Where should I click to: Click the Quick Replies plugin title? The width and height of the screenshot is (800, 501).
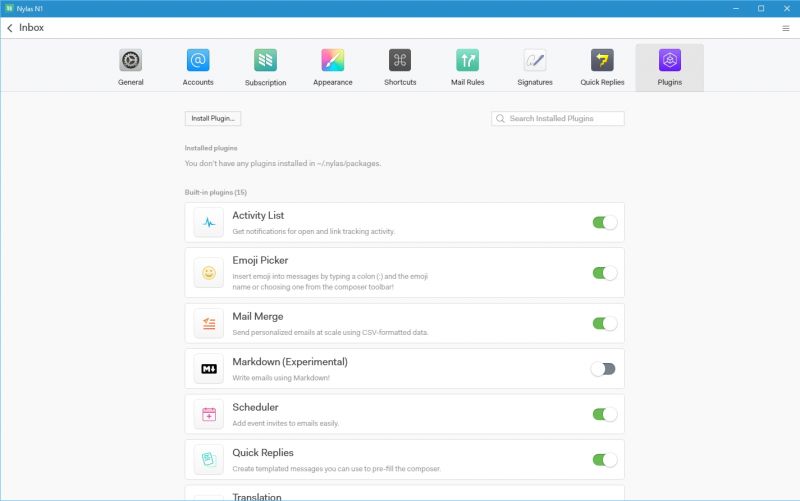coord(263,453)
